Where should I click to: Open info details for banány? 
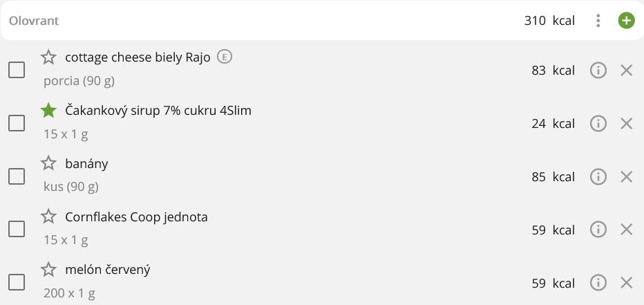598,176
